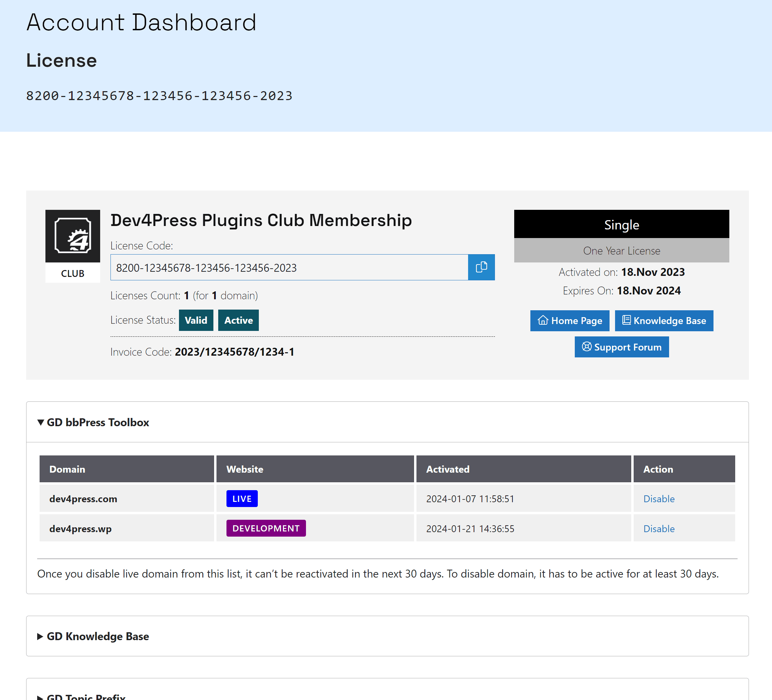The width and height of the screenshot is (772, 700).
Task: Click the Domain column header
Action: click(67, 469)
